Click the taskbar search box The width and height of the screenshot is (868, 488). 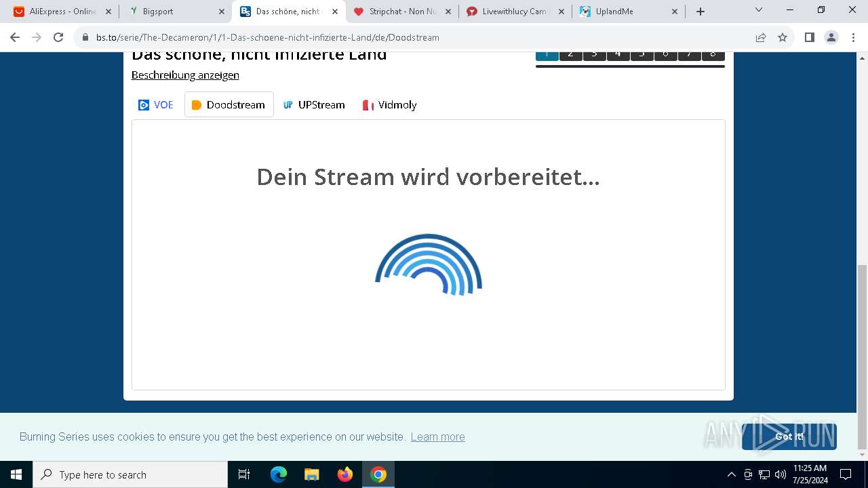click(x=130, y=474)
